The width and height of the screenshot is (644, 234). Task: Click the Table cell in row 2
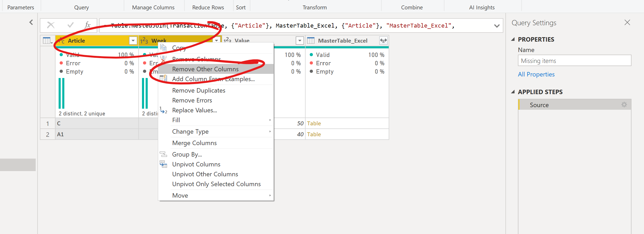[x=347, y=134]
